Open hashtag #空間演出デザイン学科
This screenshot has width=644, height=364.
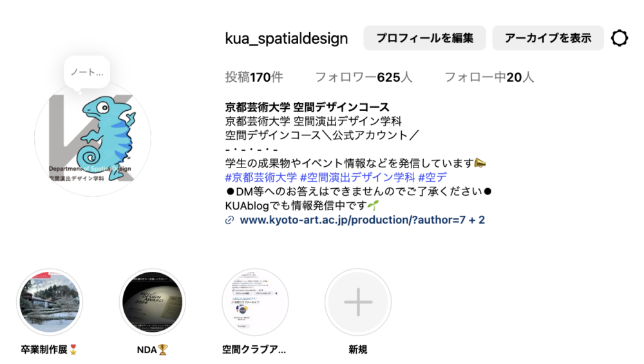(x=357, y=177)
